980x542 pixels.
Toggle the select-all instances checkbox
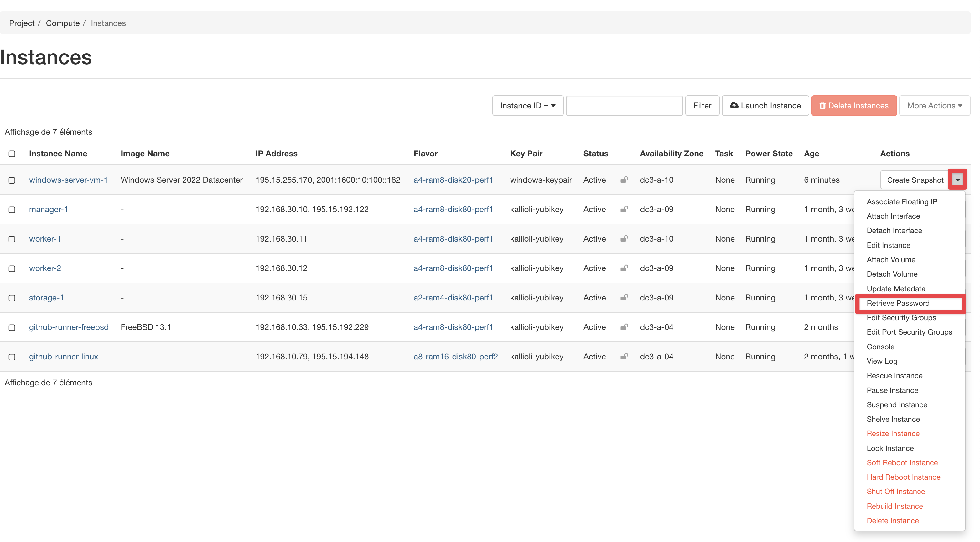(x=12, y=154)
